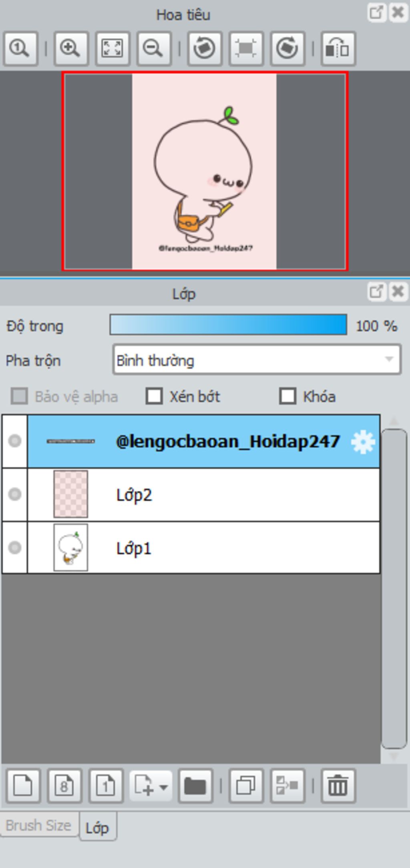Flip the canvas view horizontally
410x868 pixels.
point(338,48)
